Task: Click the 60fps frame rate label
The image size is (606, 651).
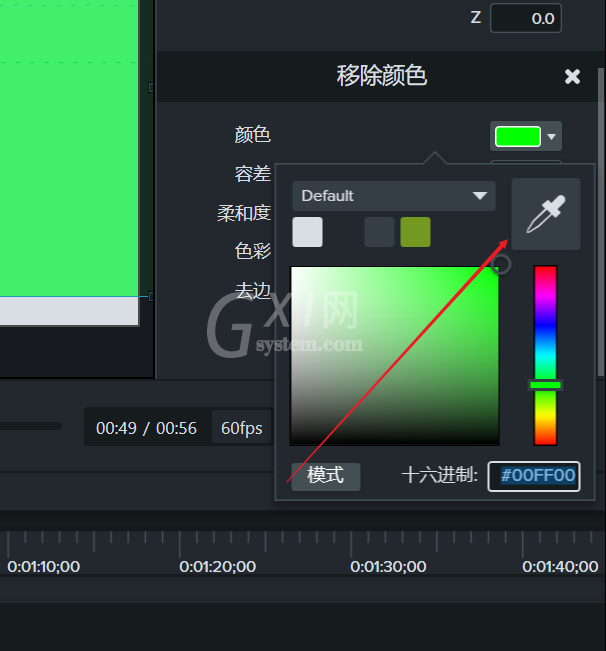Action: click(242, 428)
